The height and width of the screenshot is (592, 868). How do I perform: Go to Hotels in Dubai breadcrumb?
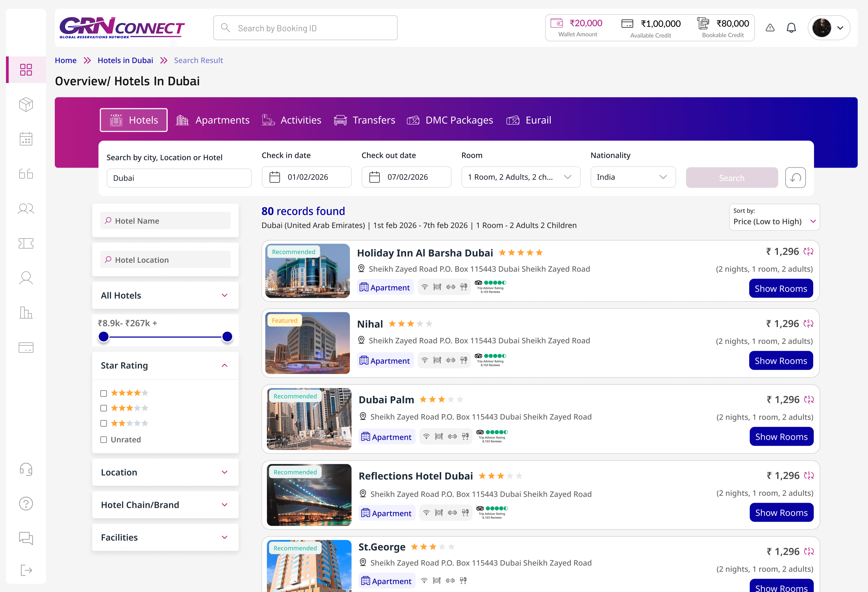tap(125, 61)
